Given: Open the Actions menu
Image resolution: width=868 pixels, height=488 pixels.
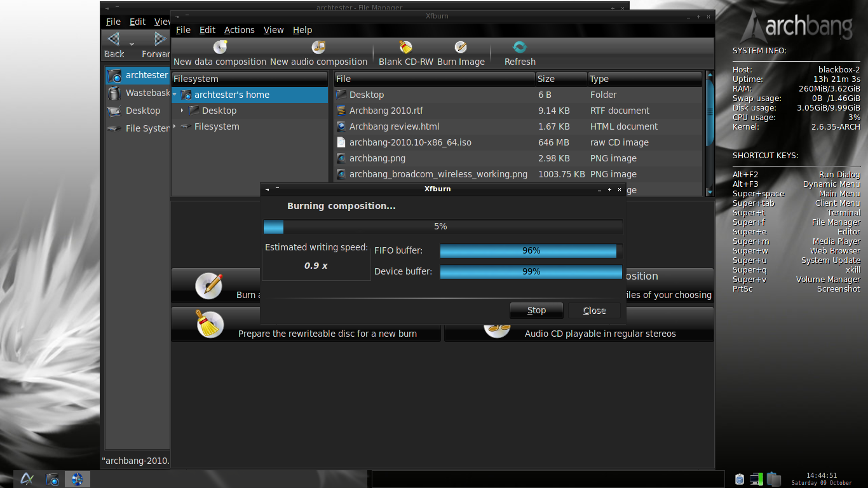Looking at the screenshot, I should [x=240, y=30].
